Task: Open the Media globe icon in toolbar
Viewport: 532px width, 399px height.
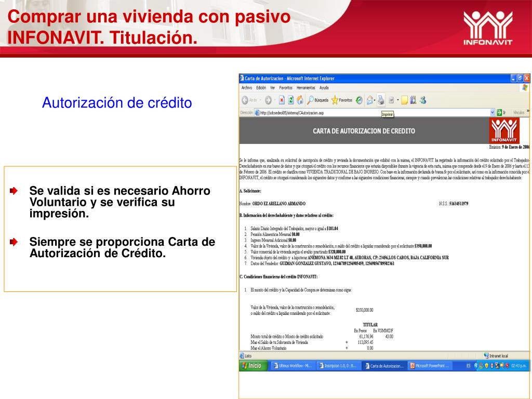Action: click(359, 100)
